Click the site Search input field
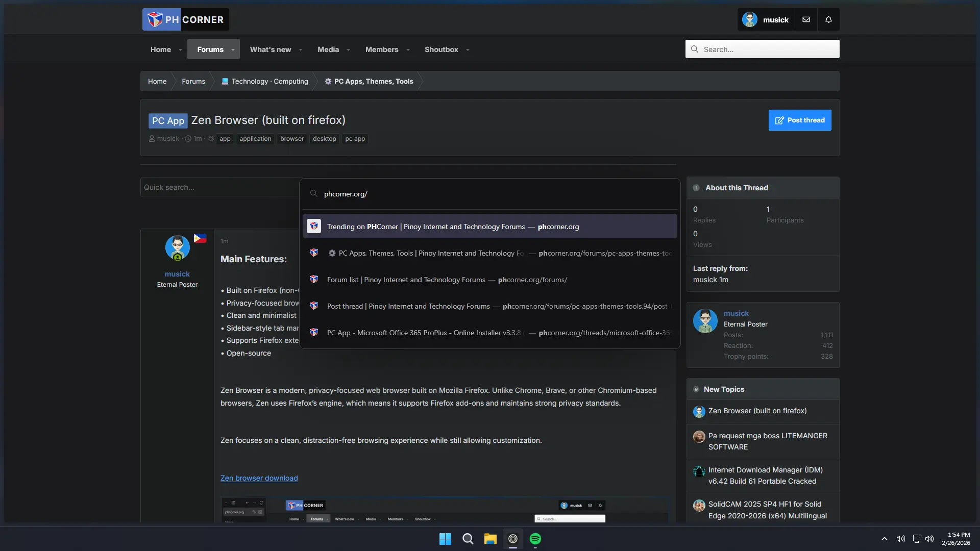The image size is (980, 551). [x=763, y=49]
